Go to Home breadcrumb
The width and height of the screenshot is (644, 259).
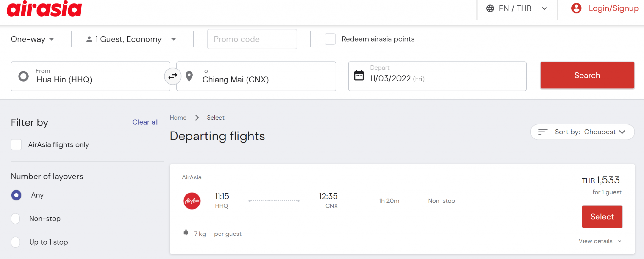click(x=178, y=117)
